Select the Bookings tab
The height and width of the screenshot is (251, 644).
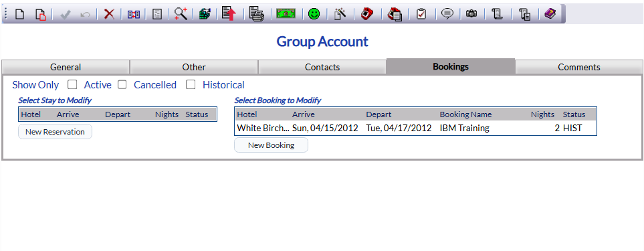tap(451, 66)
